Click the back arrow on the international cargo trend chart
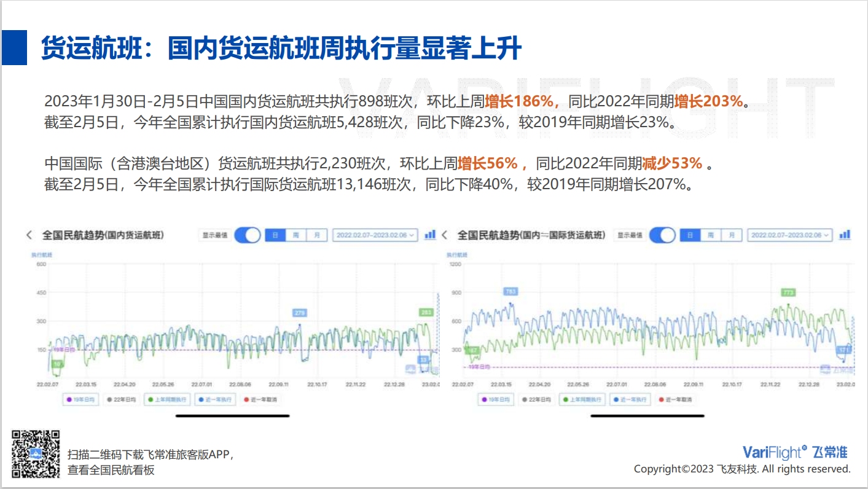This screenshot has width=868, height=489. [445, 235]
